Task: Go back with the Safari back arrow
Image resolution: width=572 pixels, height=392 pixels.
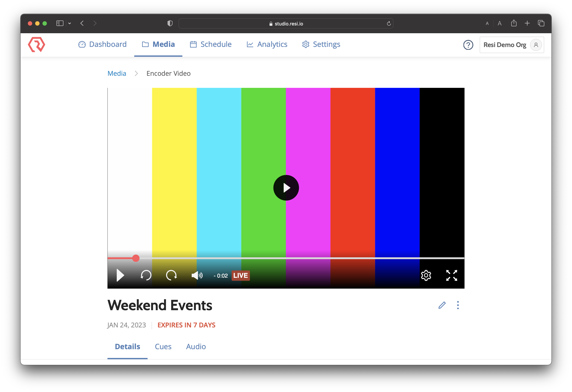Action: (x=82, y=23)
